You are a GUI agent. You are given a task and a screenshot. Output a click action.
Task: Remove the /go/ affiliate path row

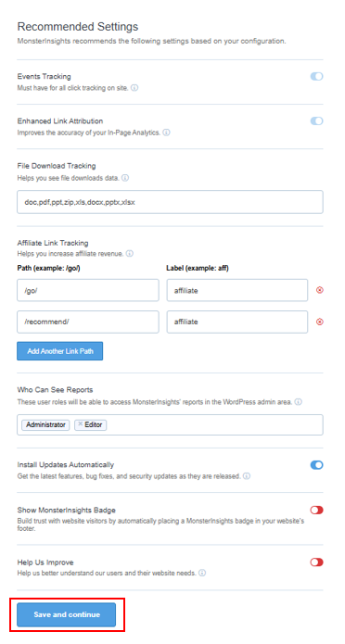pos(320,290)
